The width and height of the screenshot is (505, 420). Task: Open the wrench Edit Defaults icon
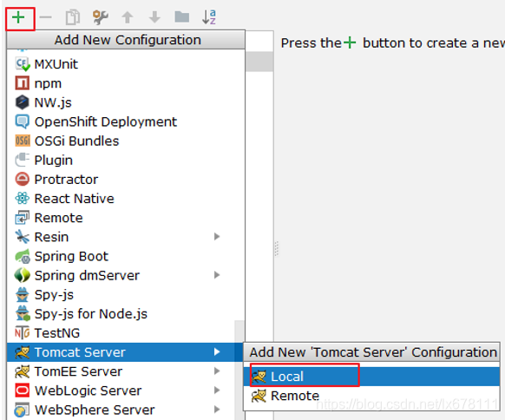(x=100, y=17)
